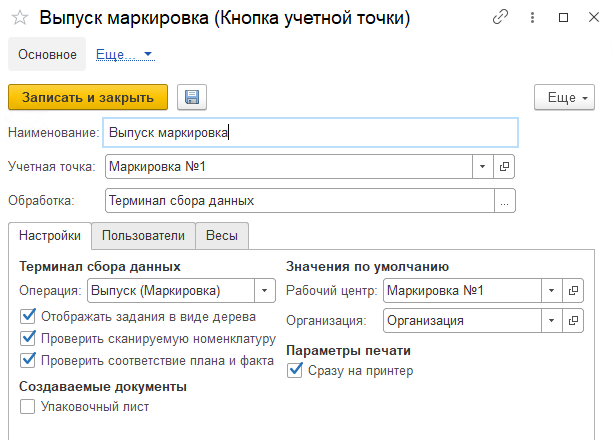This screenshot has height=440, width=612.
Task: Open the Еще button on the right
Action: 564,97
